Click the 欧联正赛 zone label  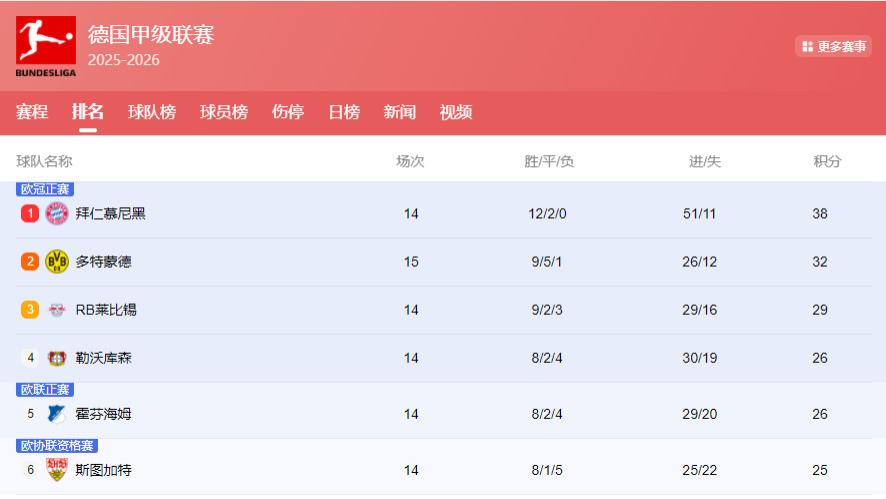point(45,389)
